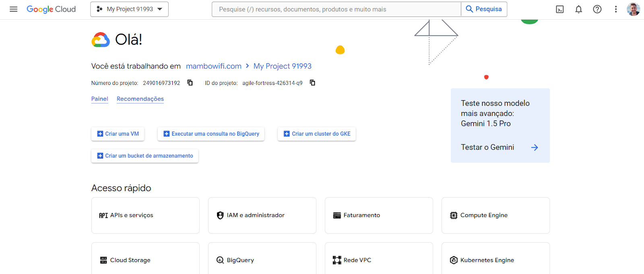The image size is (644, 274).
Task: Click Executar uma consulta no BigQuery
Action: (211, 134)
